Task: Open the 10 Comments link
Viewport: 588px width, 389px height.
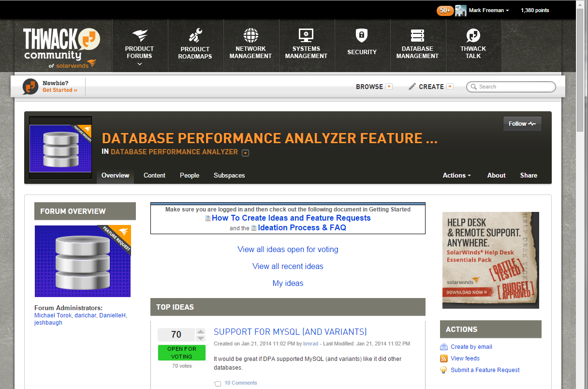Action: point(241,383)
